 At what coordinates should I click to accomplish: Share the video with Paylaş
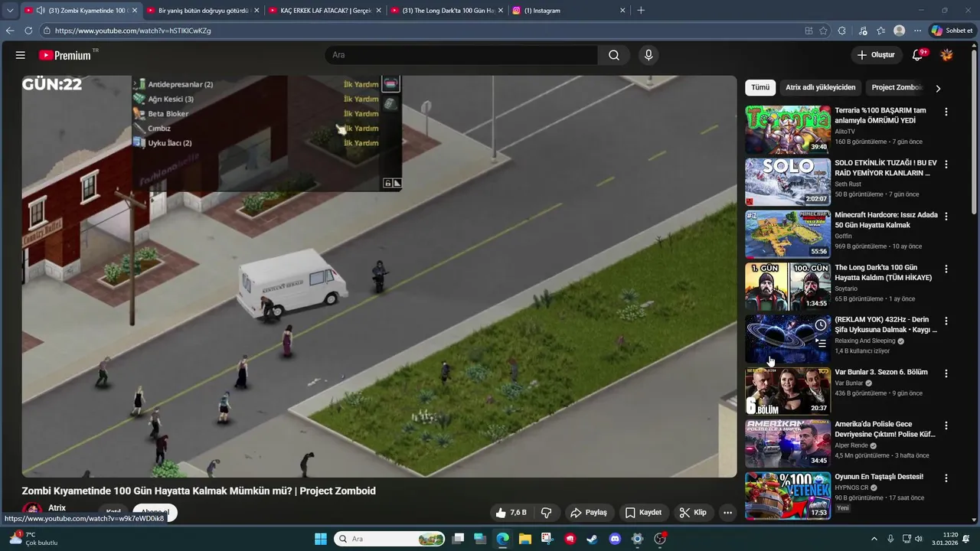(x=589, y=513)
